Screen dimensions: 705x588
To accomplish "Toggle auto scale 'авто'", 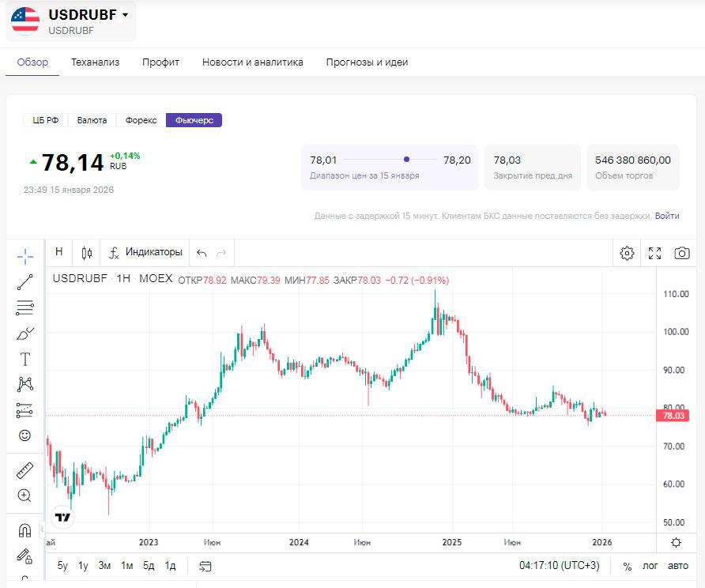I will (x=678, y=566).
